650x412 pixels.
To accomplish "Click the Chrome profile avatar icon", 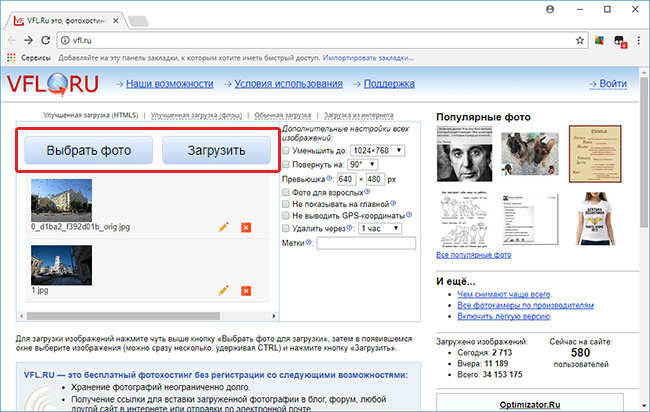I will pyautogui.click(x=550, y=9).
